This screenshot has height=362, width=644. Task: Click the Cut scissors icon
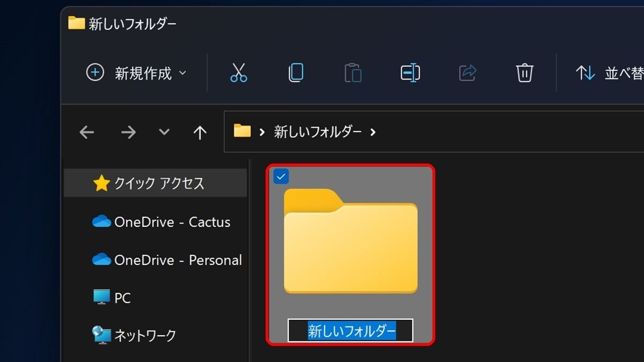(239, 72)
